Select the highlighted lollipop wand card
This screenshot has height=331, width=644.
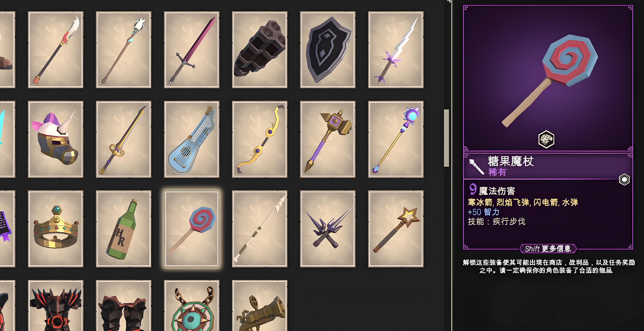point(191,229)
